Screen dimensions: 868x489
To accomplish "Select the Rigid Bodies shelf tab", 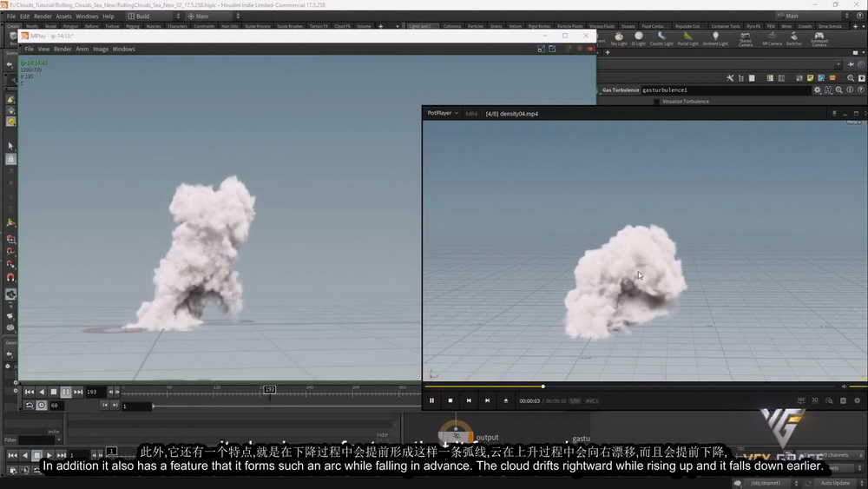I will pyautogui.click(x=539, y=26).
